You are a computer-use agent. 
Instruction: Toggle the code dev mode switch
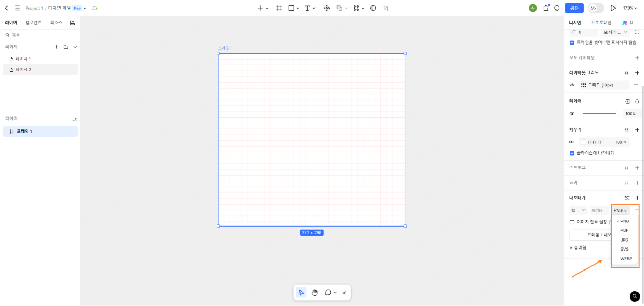(x=596, y=8)
